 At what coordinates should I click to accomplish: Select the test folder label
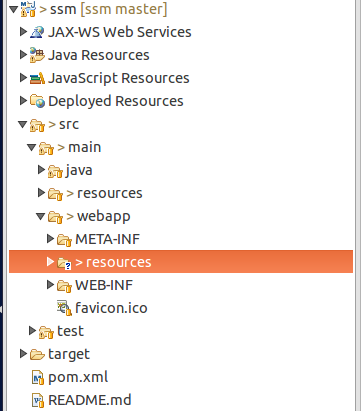[70, 331]
